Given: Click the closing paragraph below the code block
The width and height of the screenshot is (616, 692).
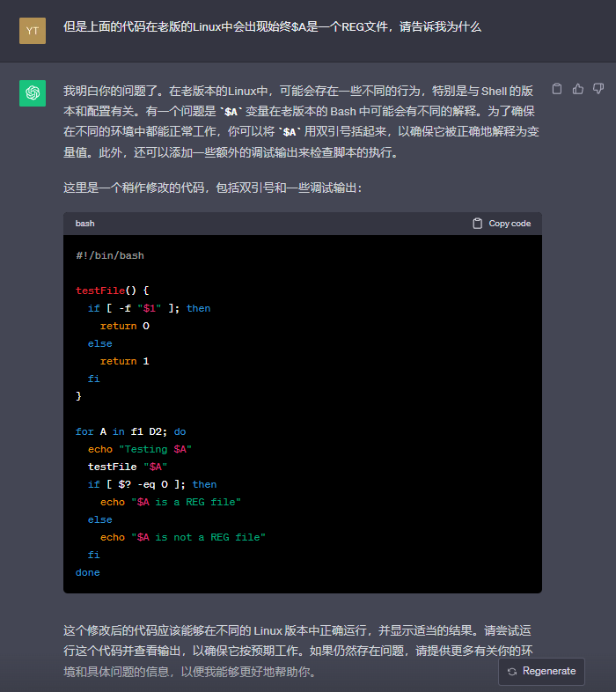Looking at the screenshot, I should point(297,651).
